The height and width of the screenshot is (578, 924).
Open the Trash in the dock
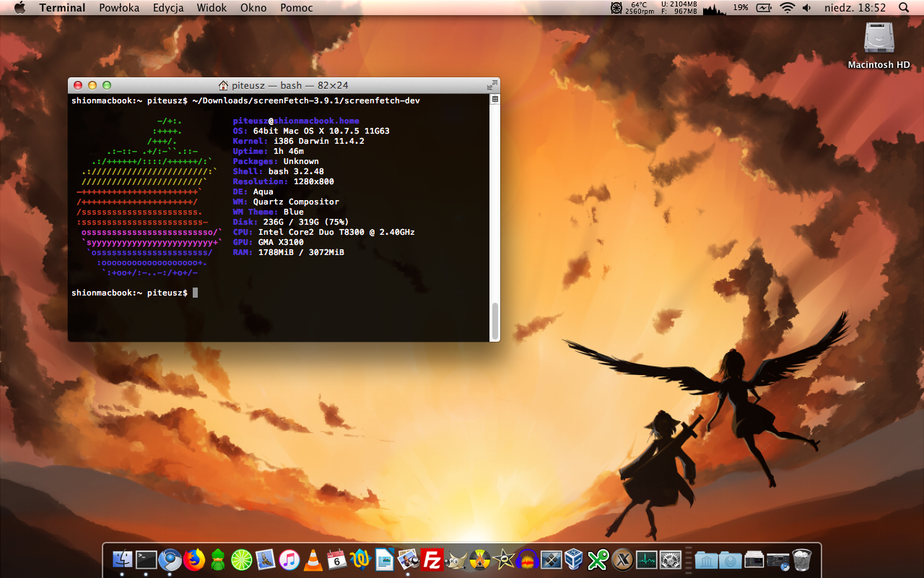(802, 560)
